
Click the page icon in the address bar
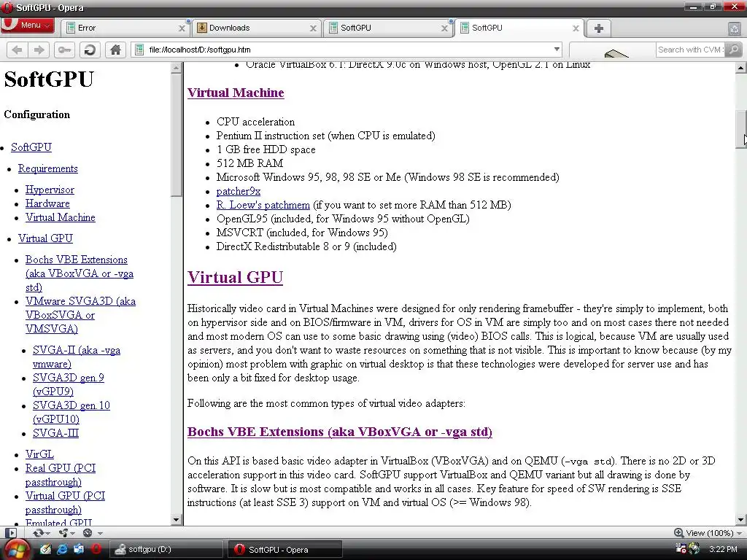(x=139, y=50)
